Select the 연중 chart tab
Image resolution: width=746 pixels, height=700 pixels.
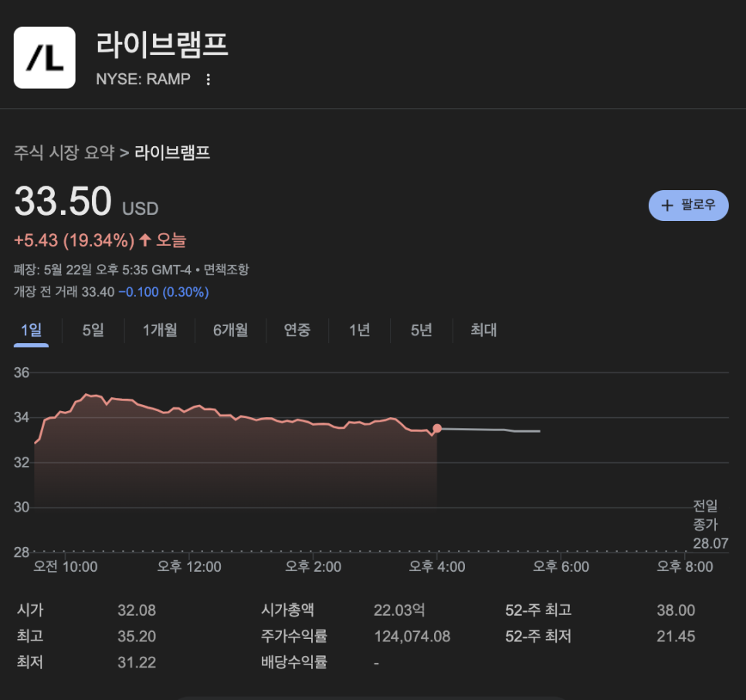point(297,330)
